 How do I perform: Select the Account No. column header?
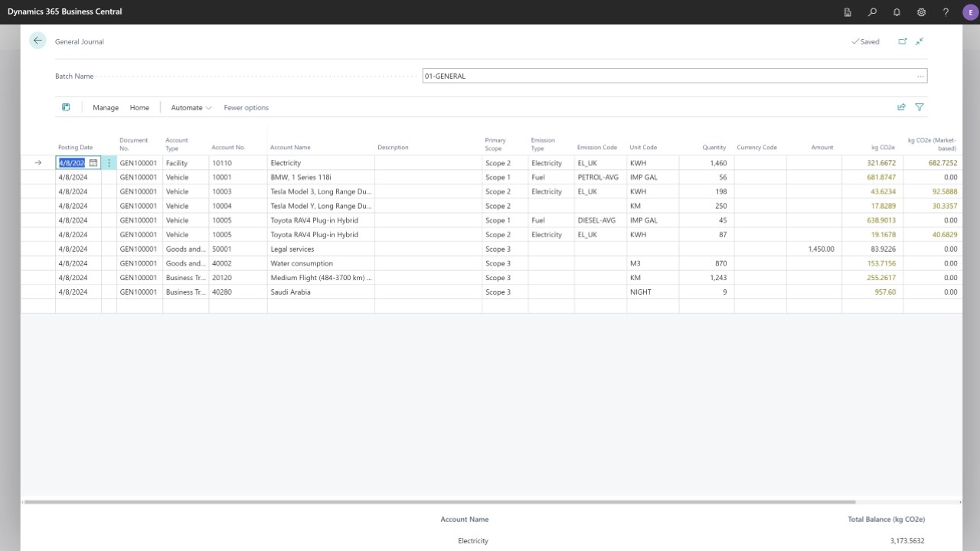(x=228, y=148)
